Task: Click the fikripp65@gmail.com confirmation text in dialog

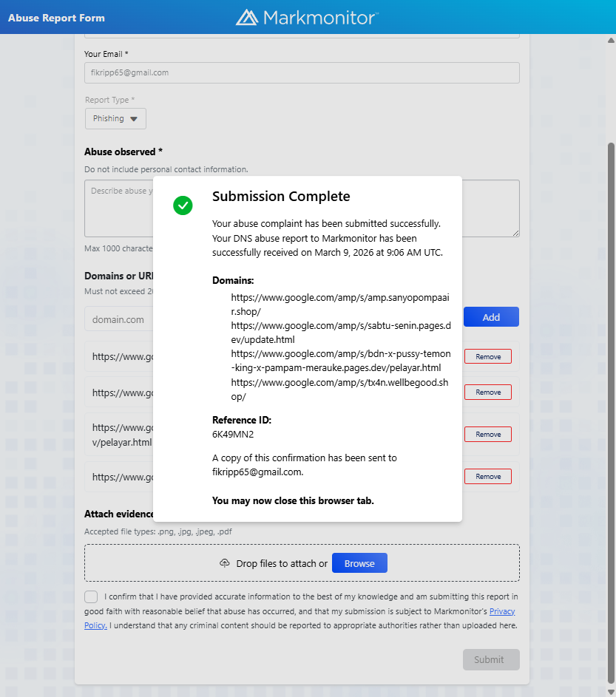Action: click(x=257, y=472)
